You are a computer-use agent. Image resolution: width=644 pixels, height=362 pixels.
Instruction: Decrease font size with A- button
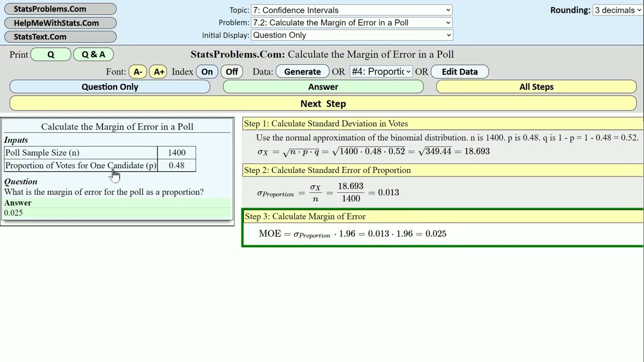click(x=137, y=71)
